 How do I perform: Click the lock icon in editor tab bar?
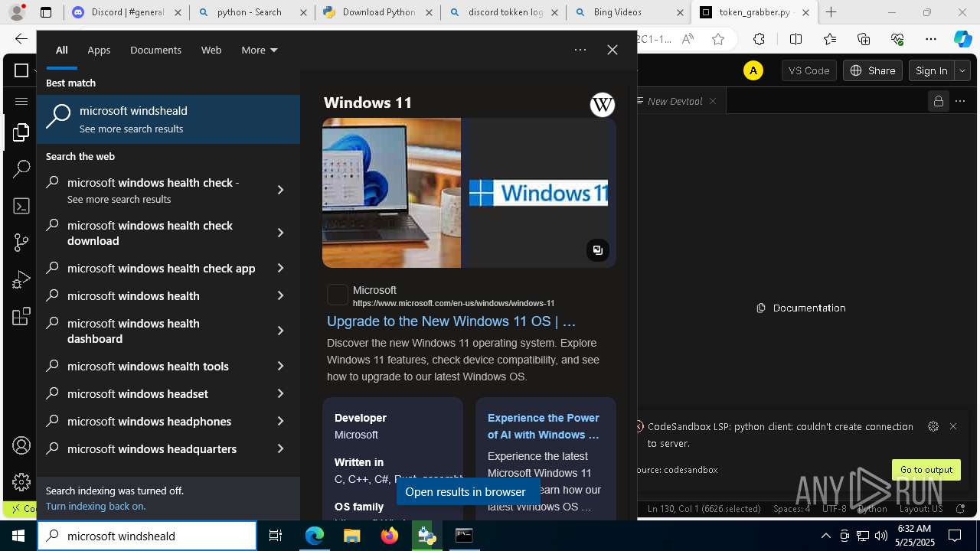[x=938, y=101]
